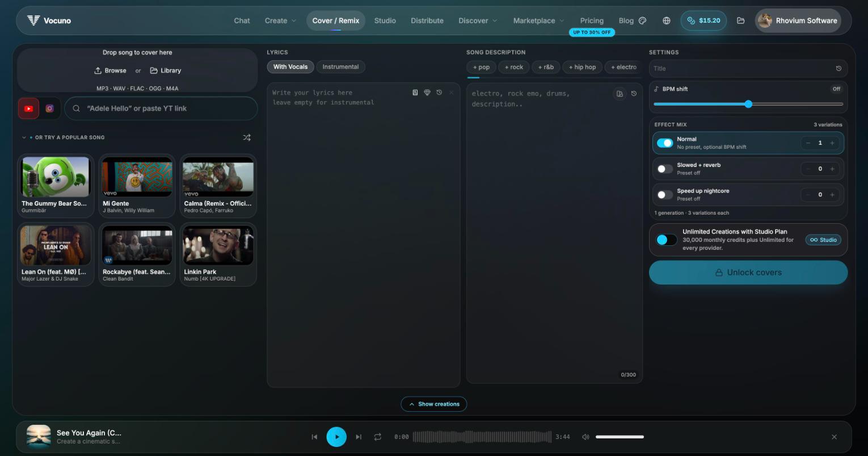Open the $15.20 credits balance
868x456 pixels.
[703, 20]
